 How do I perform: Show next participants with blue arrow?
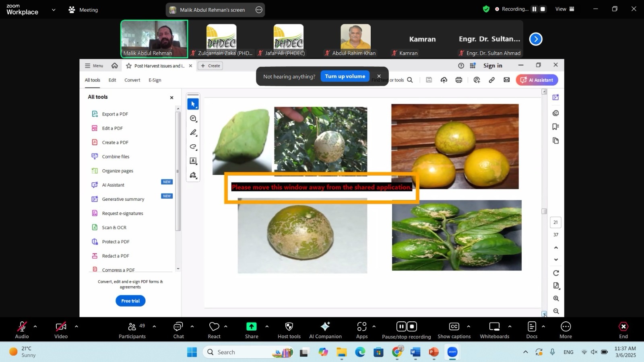click(536, 39)
